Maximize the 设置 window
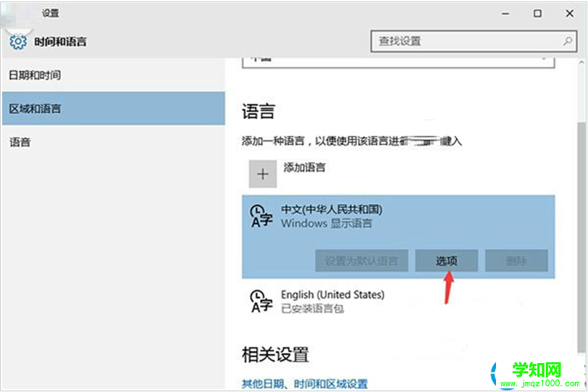 pos(537,14)
